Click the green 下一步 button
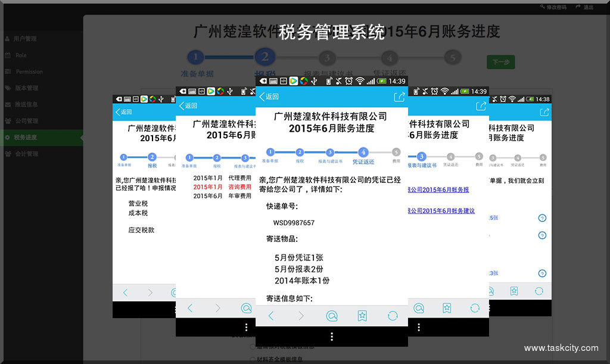610x364 pixels. (500, 62)
